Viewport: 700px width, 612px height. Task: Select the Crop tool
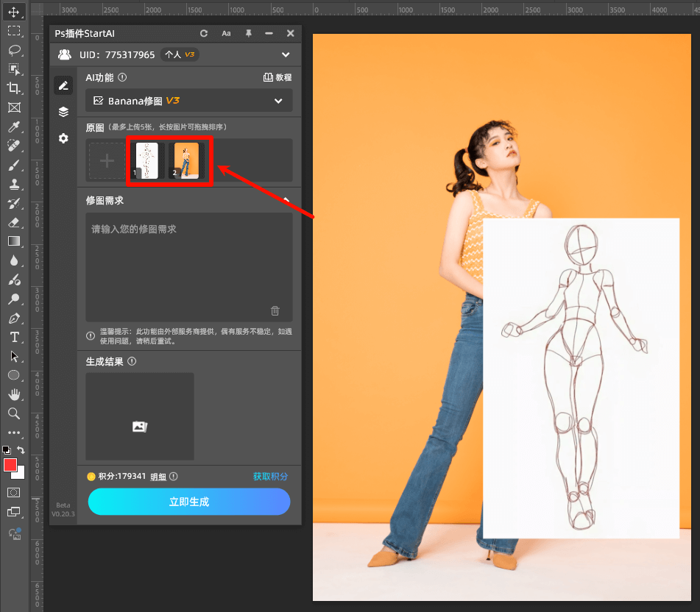pos(15,88)
